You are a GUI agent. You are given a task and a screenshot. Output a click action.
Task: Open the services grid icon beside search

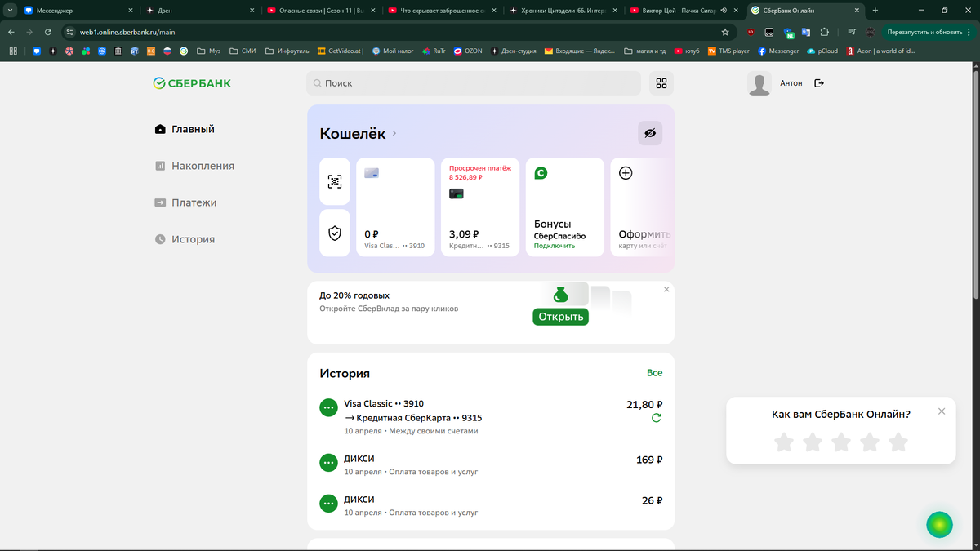click(x=661, y=83)
